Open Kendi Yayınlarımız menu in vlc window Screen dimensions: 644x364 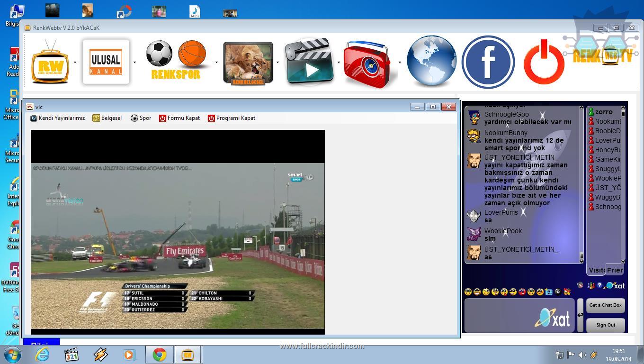tap(58, 118)
